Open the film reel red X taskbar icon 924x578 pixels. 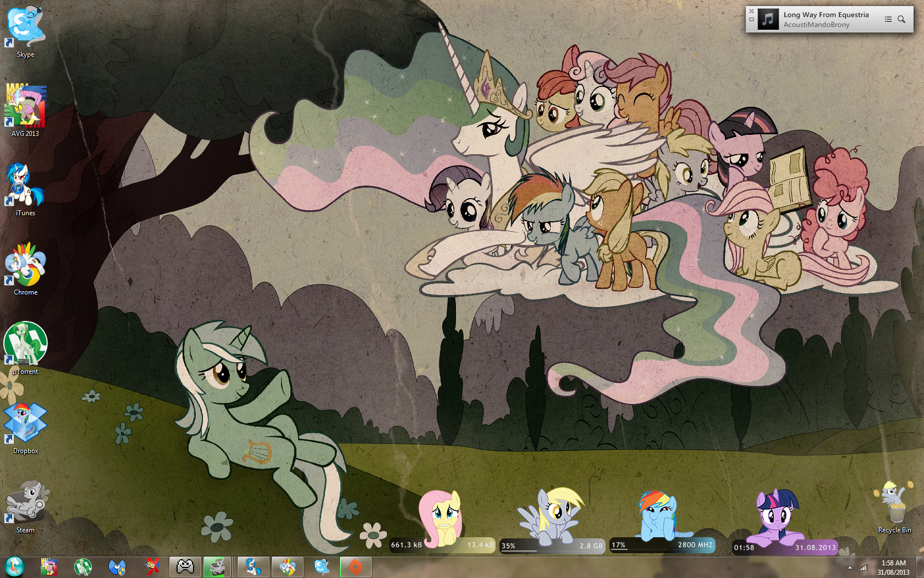click(x=152, y=566)
